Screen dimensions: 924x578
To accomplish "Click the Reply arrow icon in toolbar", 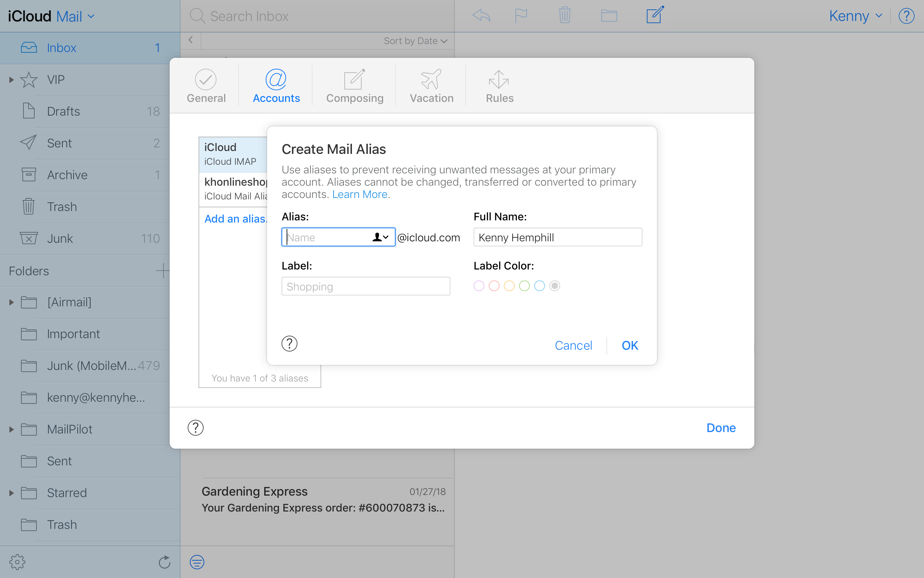I will point(481,16).
